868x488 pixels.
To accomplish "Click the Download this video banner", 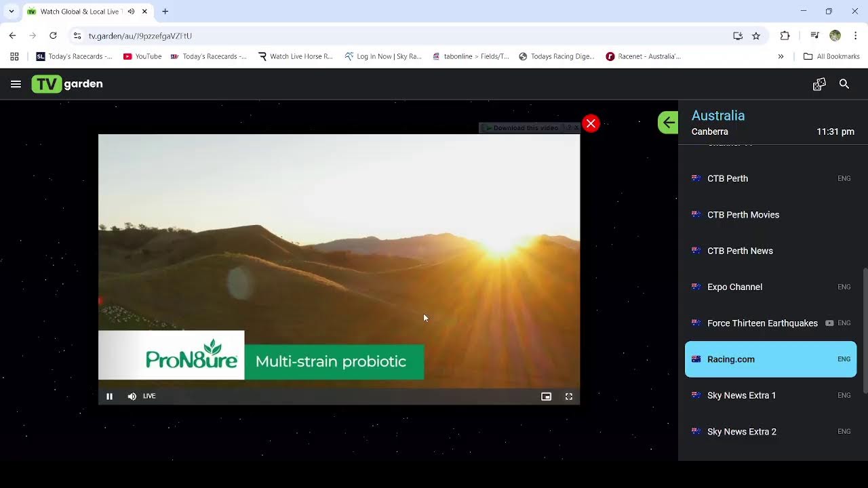I will click(x=526, y=127).
